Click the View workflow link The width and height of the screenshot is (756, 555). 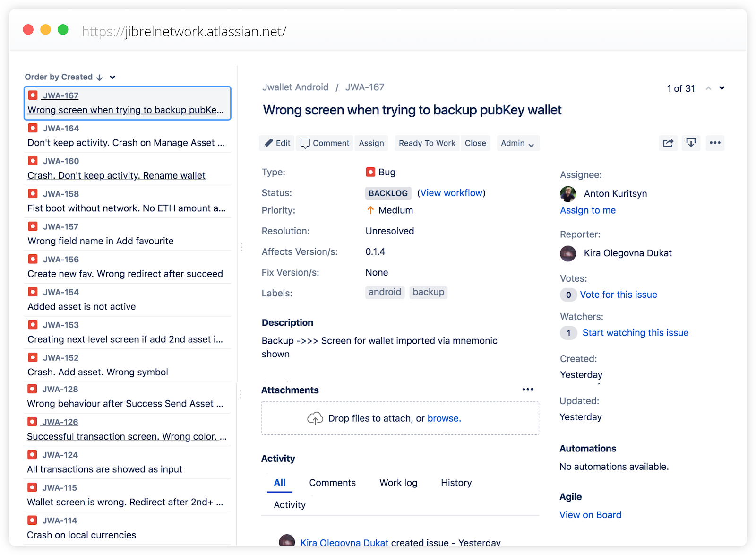[451, 193]
